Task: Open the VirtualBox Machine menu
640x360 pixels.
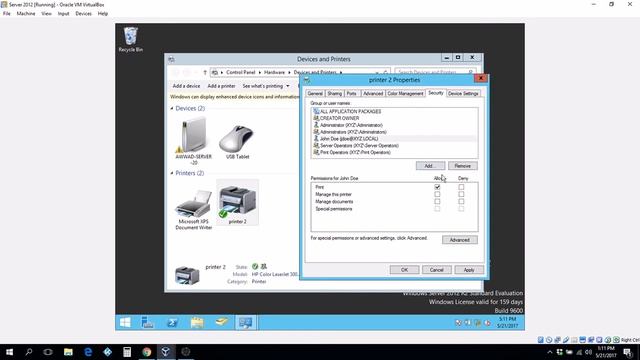Action: [26, 13]
